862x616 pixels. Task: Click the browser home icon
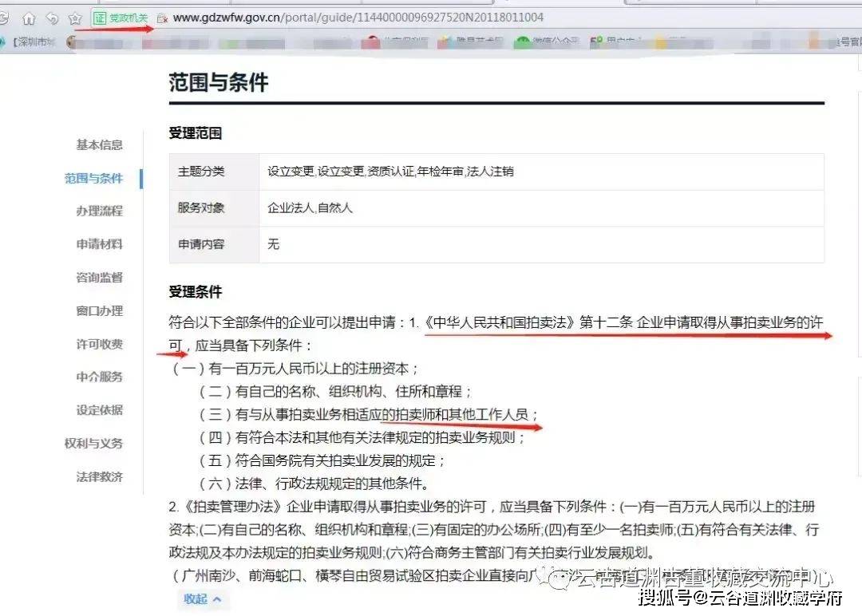click(x=29, y=18)
